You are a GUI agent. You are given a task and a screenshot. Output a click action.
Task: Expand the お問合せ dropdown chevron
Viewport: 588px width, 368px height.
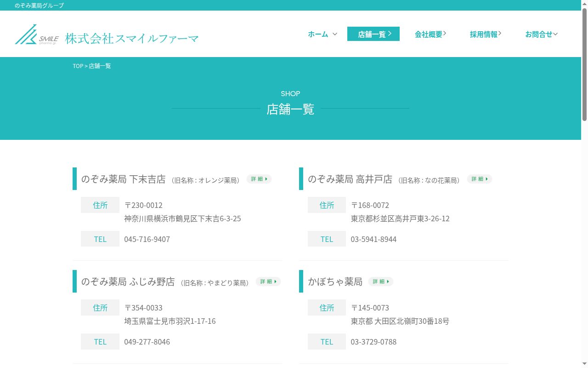555,34
